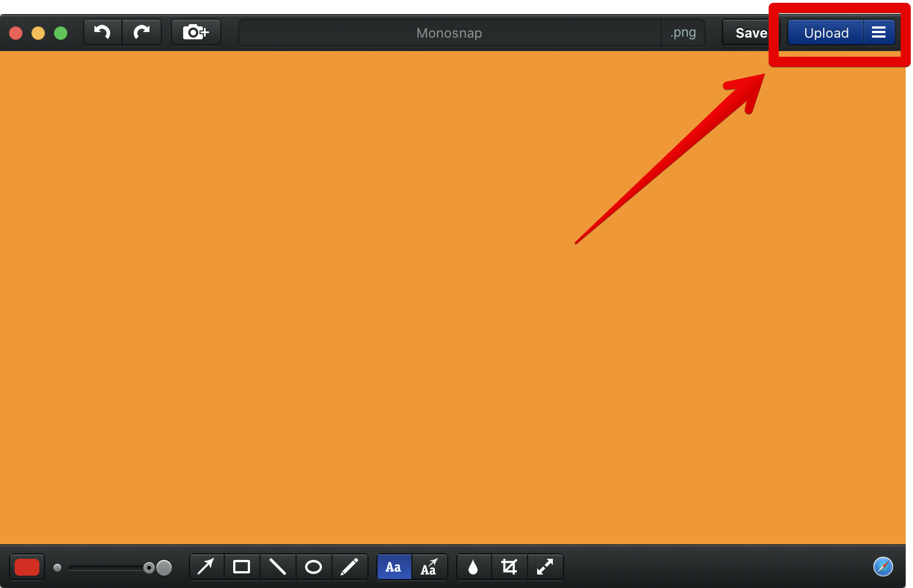Viewport: 913px width, 588px height.
Task: Click the Monosnap filename field
Action: pyautogui.click(x=449, y=33)
